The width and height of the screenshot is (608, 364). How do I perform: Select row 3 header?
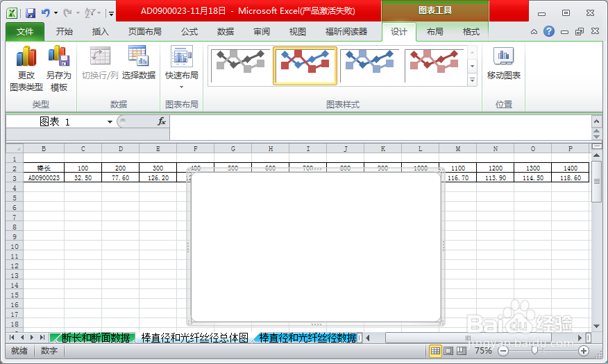(15, 178)
